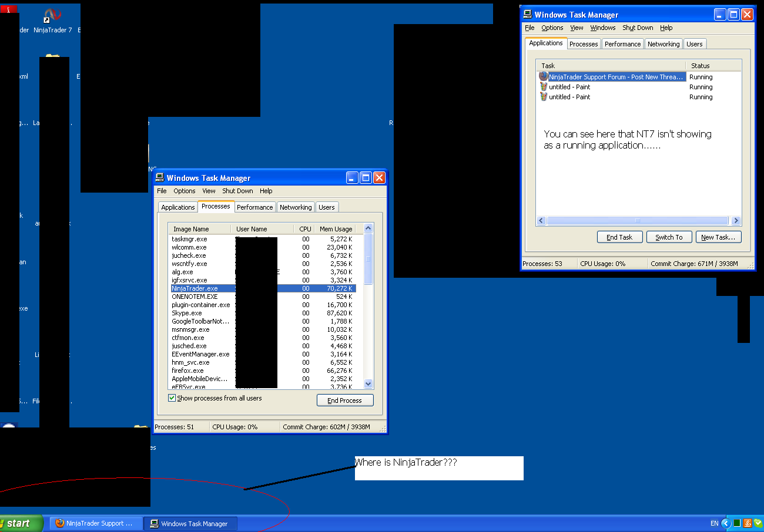Click 'Commit Charge: 671M / 3938M' status text
The width and height of the screenshot is (764, 532).
tap(694, 264)
